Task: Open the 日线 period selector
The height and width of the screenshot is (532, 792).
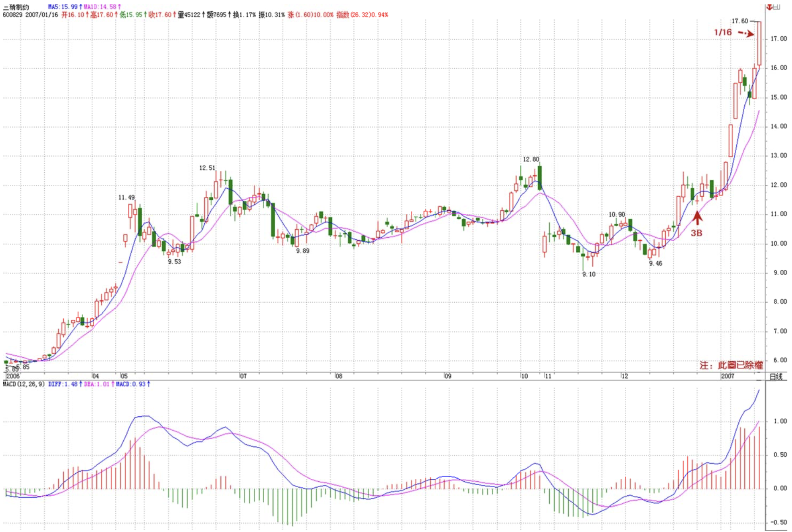Action: [776, 377]
